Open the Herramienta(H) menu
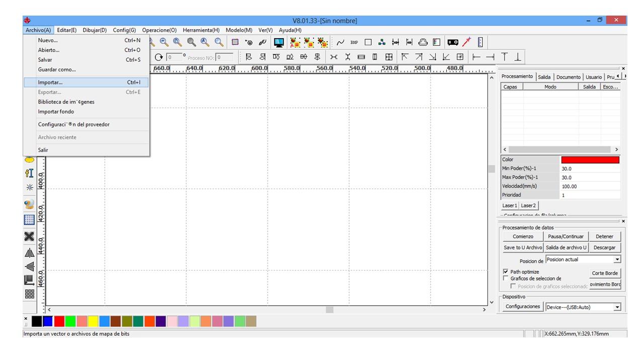 pyautogui.click(x=201, y=30)
